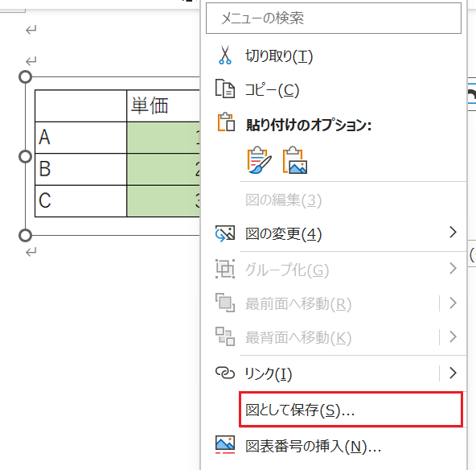Screen dimensions: 476x470
Task: Click in the メニューの検索 search box
Action: click(x=334, y=18)
